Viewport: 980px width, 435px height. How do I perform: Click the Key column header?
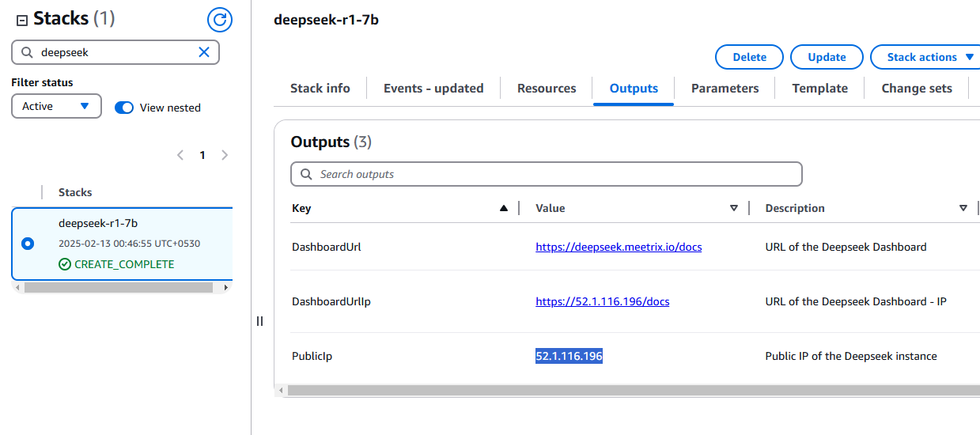point(301,209)
